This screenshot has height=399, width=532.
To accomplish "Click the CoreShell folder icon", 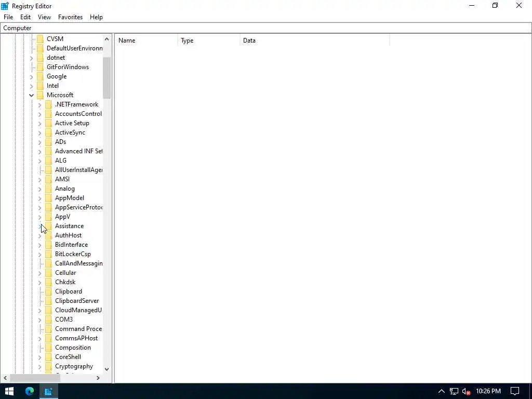I will tap(49, 357).
